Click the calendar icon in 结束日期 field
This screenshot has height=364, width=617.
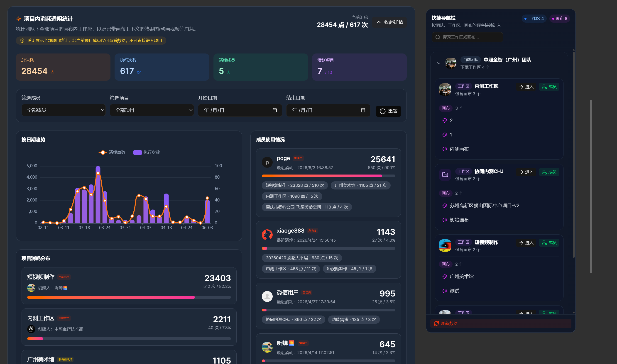[x=363, y=110]
